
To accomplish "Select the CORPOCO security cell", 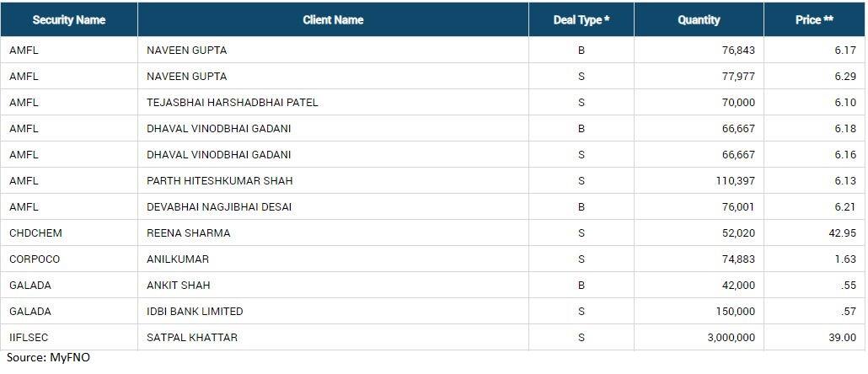I will [x=68, y=259].
